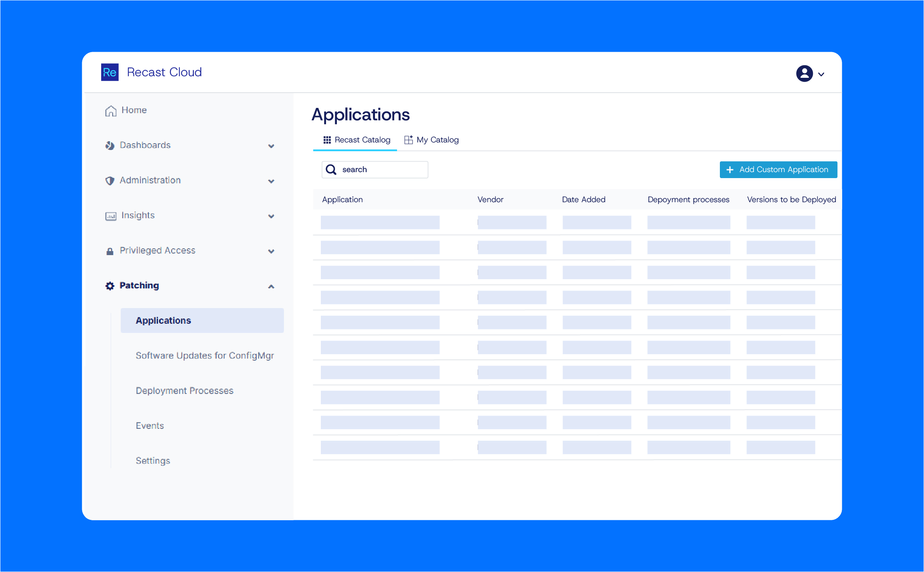Sort by Depoyment processes column header
Viewport: 924px width, 572px height.
(688, 200)
